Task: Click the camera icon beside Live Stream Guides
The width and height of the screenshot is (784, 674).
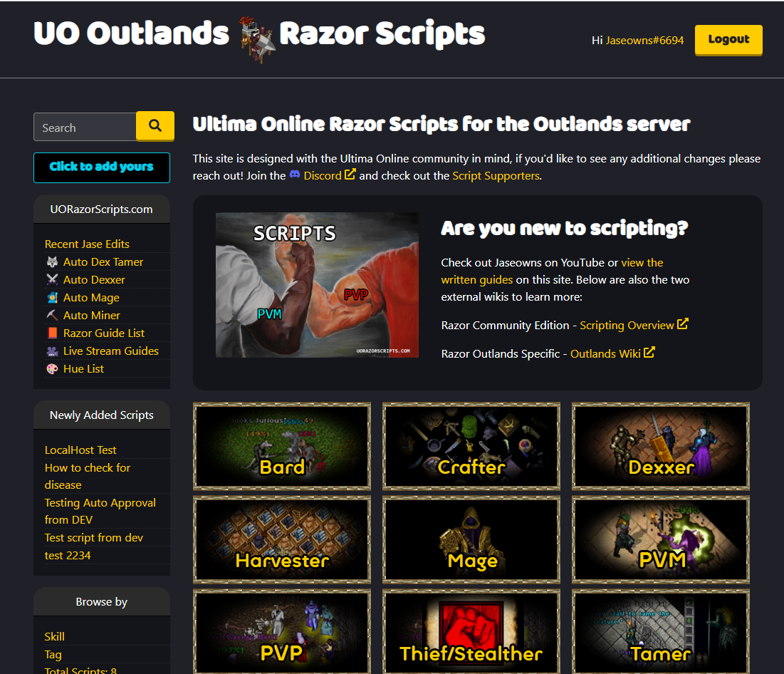Action: pyautogui.click(x=52, y=351)
